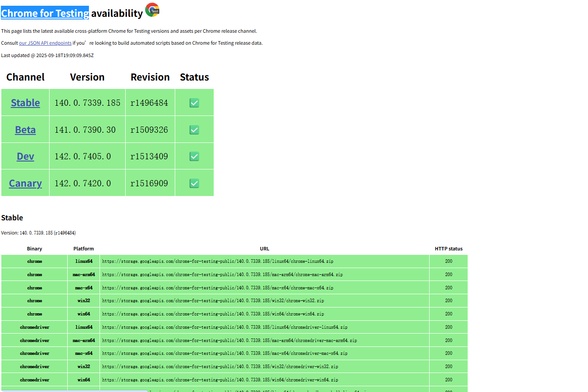Click revision r1513409 cell
The height and width of the screenshot is (392, 588).
150,156
